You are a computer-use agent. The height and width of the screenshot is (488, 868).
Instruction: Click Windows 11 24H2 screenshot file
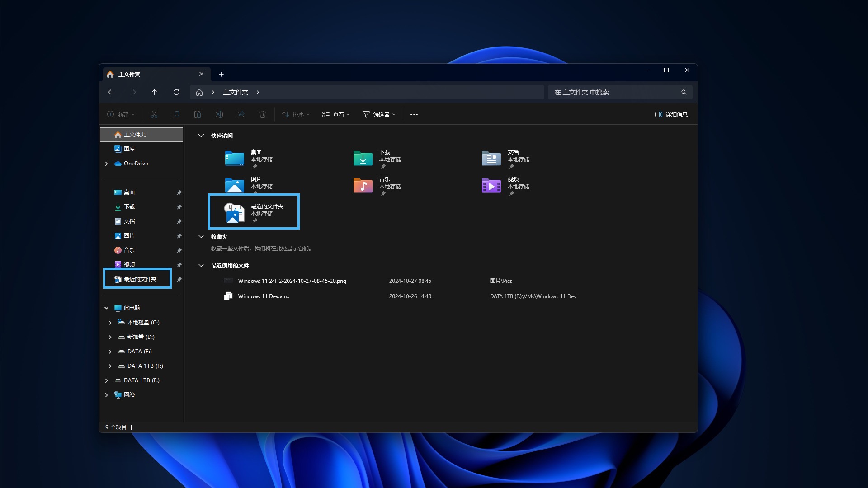[x=292, y=281]
